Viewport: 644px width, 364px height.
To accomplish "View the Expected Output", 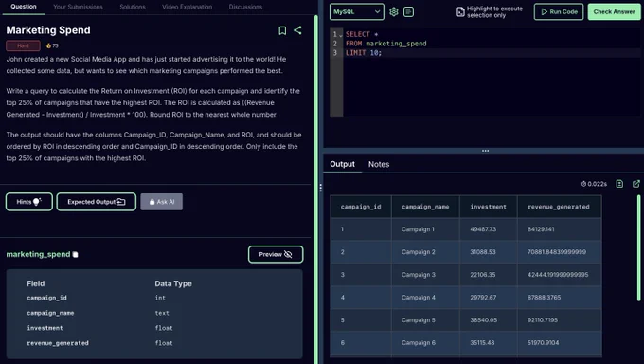I will click(x=96, y=202).
